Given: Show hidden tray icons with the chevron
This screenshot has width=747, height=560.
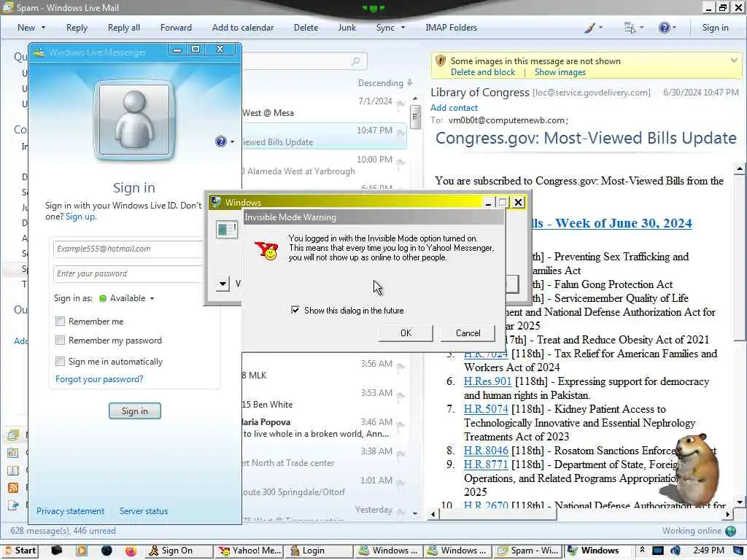Looking at the screenshot, I should click(642, 550).
